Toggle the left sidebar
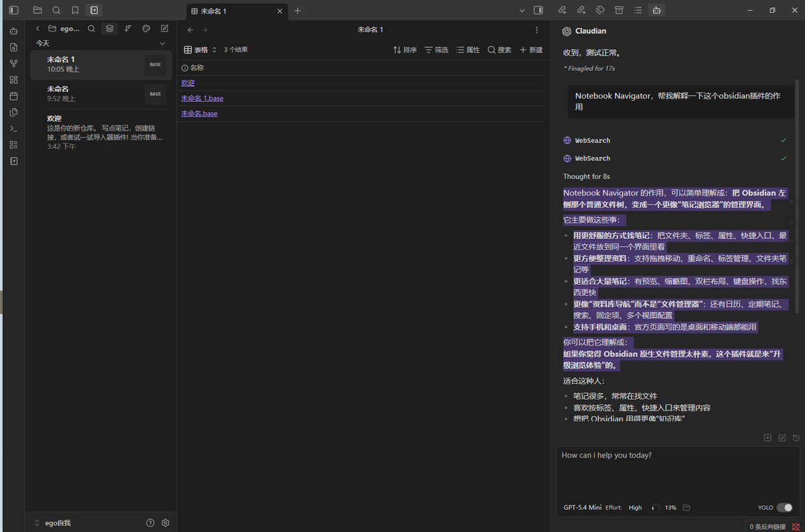Viewport: 805px width, 532px height. [x=14, y=10]
